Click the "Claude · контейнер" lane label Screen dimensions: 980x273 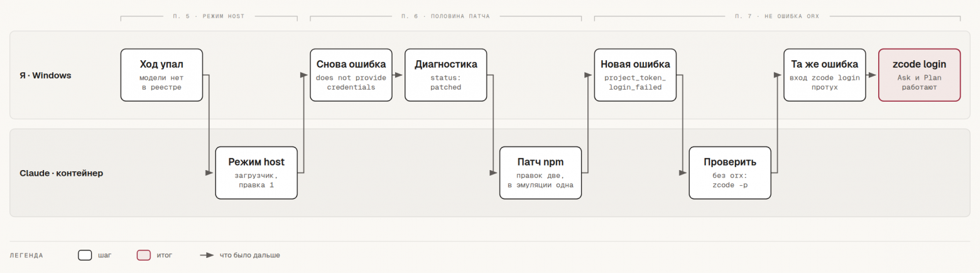pyautogui.click(x=62, y=173)
